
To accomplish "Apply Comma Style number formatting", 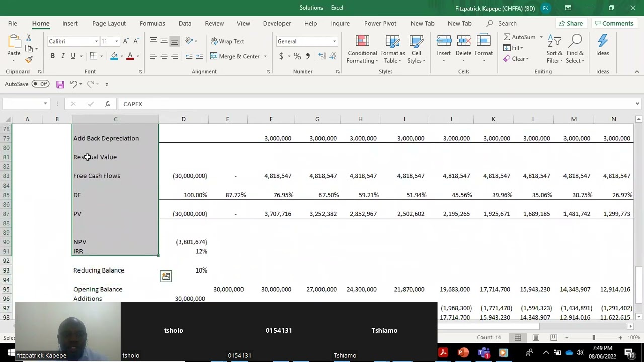I will coord(308,56).
